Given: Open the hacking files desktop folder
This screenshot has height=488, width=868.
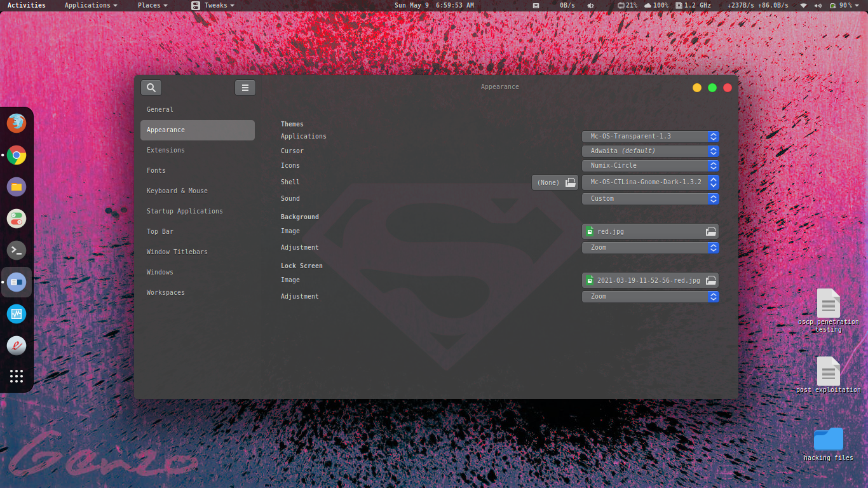Looking at the screenshot, I should [828, 440].
